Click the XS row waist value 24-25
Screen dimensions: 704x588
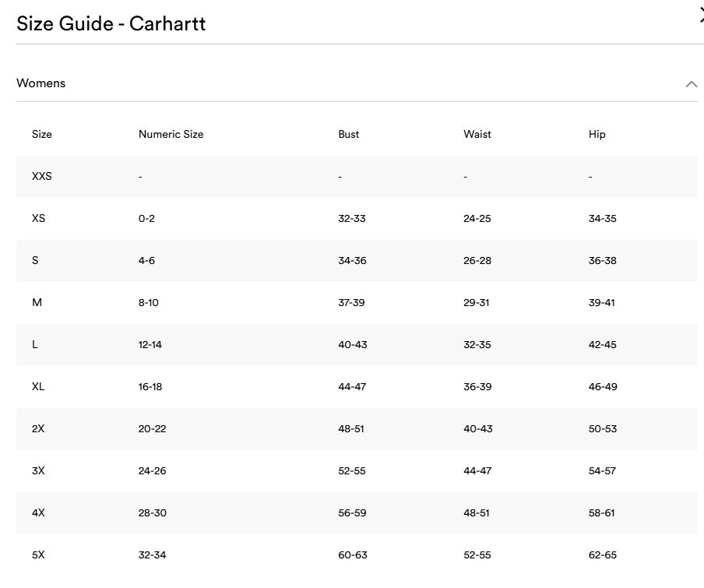(477, 218)
